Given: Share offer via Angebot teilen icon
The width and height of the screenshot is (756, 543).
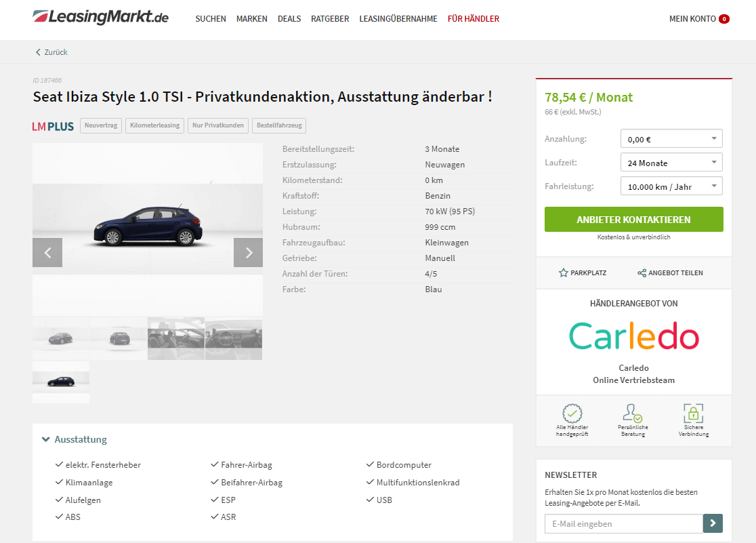Looking at the screenshot, I should tap(642, 273).
